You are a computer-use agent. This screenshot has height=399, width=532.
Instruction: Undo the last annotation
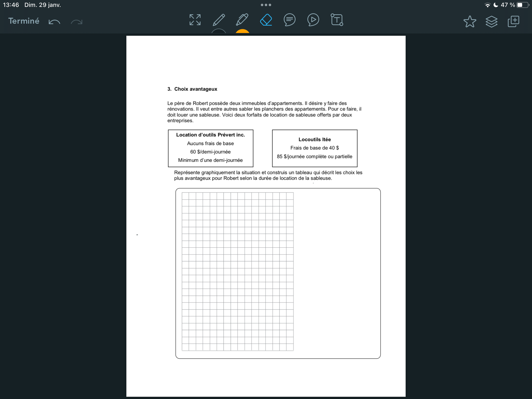pyautogui.click(x=54, y=22)
